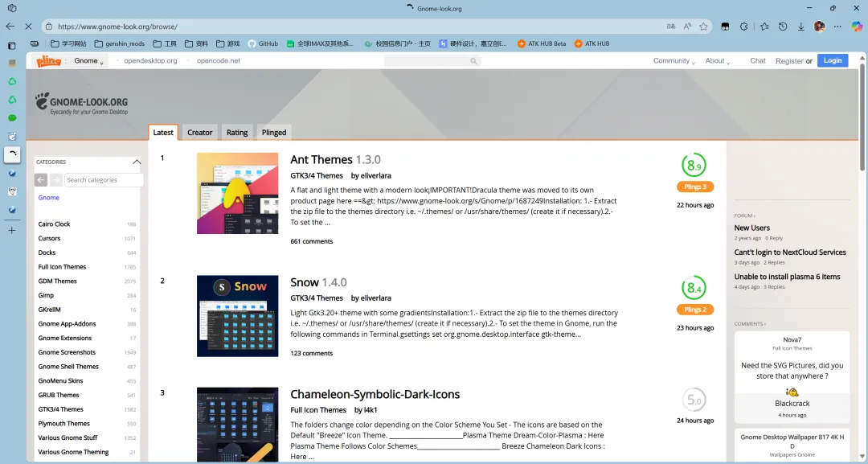Open the tab actions menu icon
Viewport: 868px width, 464px height.
pyautogui.click(x=11, y=45)
